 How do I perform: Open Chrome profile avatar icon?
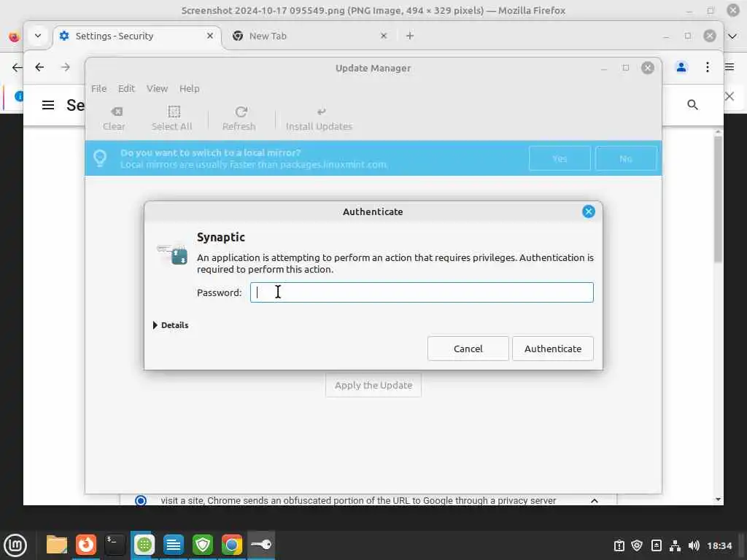coord(681,68)
